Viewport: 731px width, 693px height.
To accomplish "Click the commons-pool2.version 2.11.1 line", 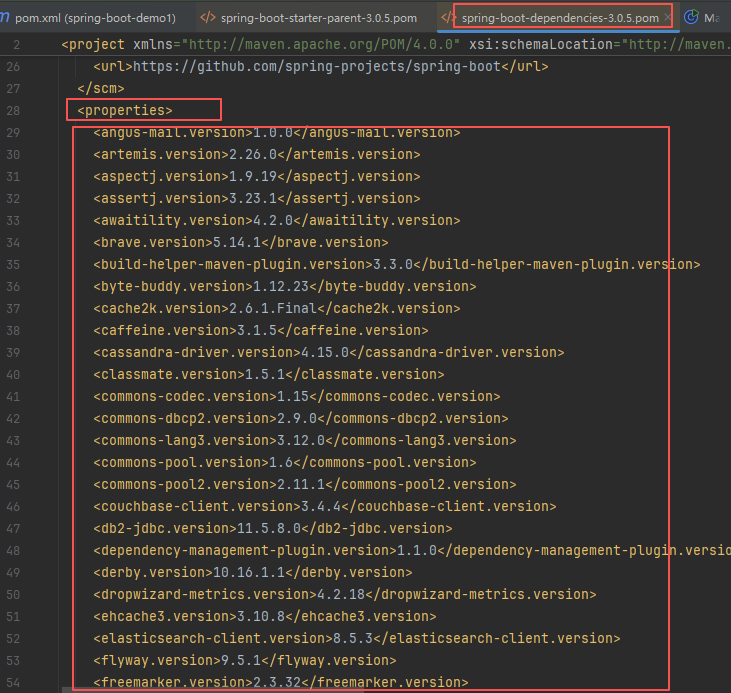I will 304,485.
